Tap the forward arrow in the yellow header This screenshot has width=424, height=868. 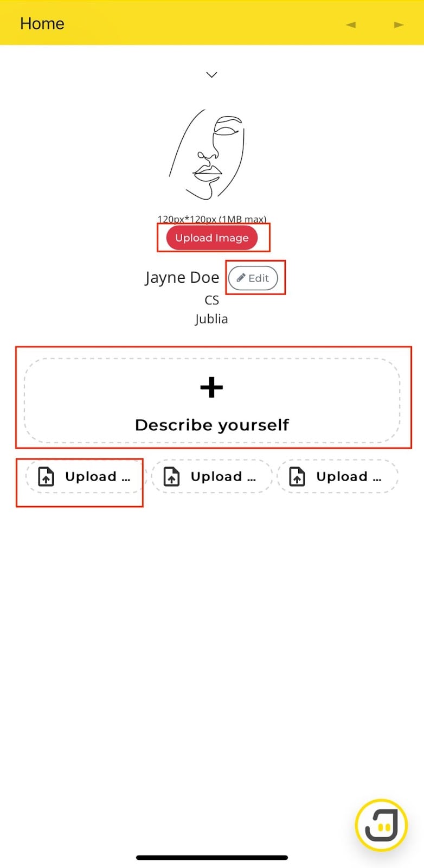tap(399, 24)
